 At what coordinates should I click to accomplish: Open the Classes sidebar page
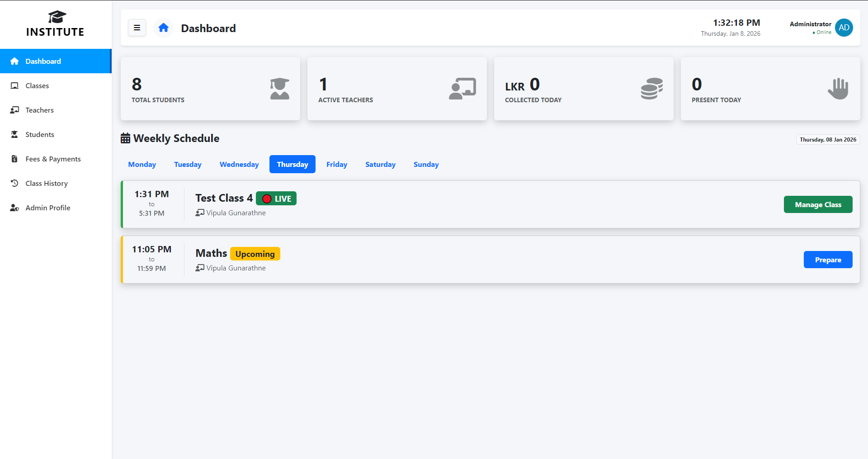[37, 85]
